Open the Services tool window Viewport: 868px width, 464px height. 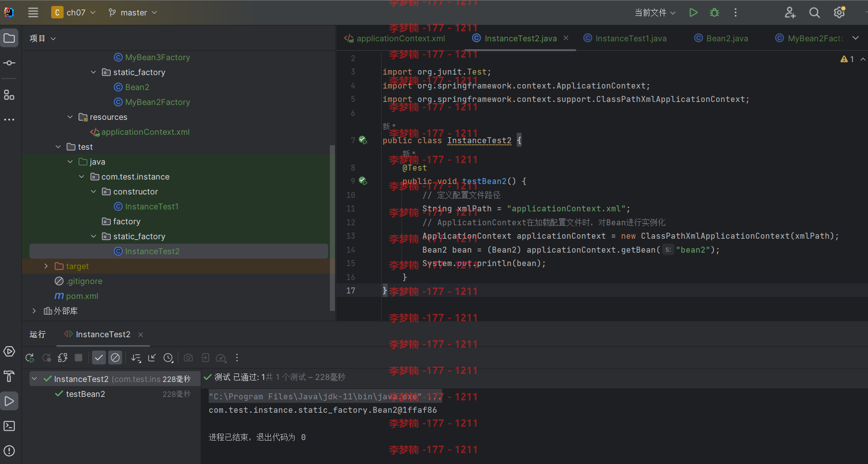9,352
